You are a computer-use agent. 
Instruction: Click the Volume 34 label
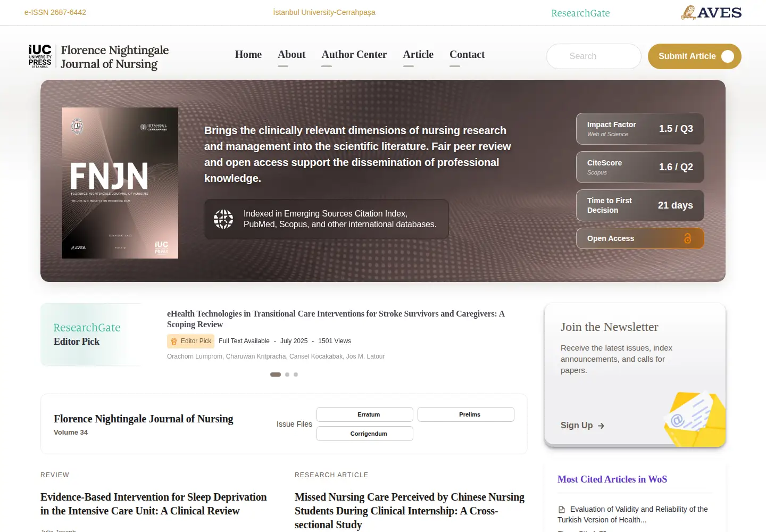71,433
